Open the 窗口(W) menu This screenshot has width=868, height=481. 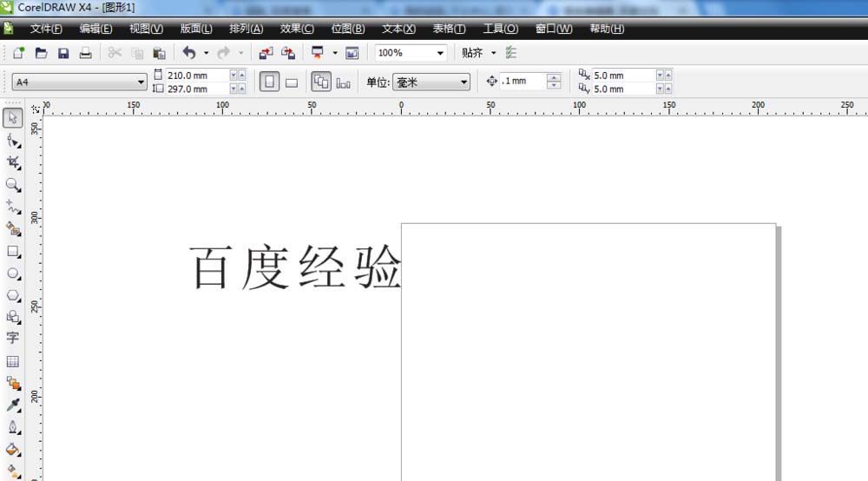(554, 29)
